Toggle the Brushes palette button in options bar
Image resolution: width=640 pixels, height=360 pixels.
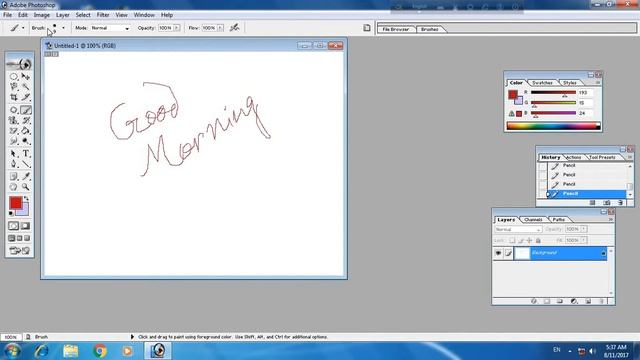pos(367,28)
